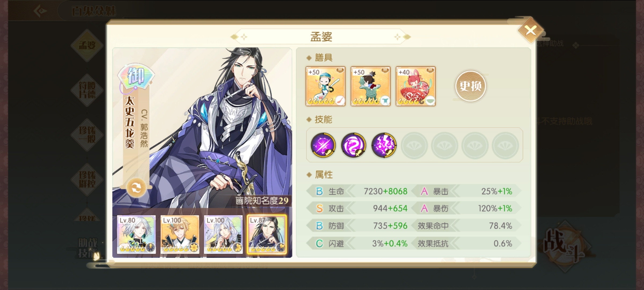
Task: Select the Lv.87 black-haired character portrait
Action: point(267,234)
